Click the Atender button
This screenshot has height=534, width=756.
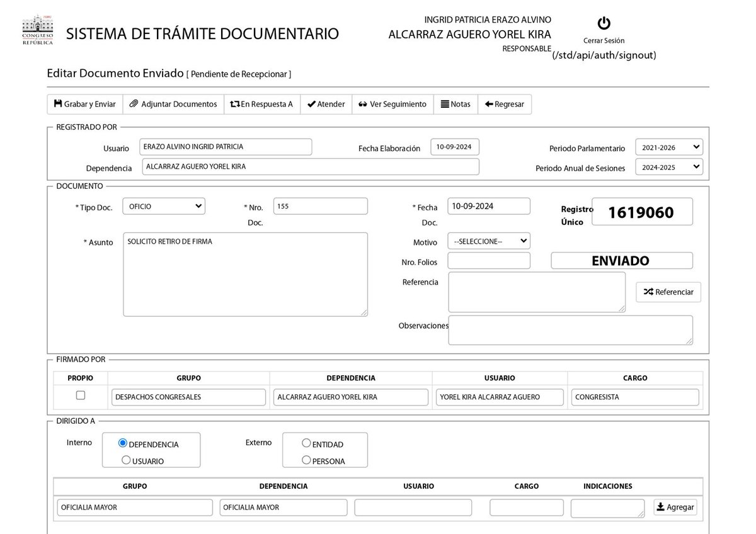coord(326,104)
